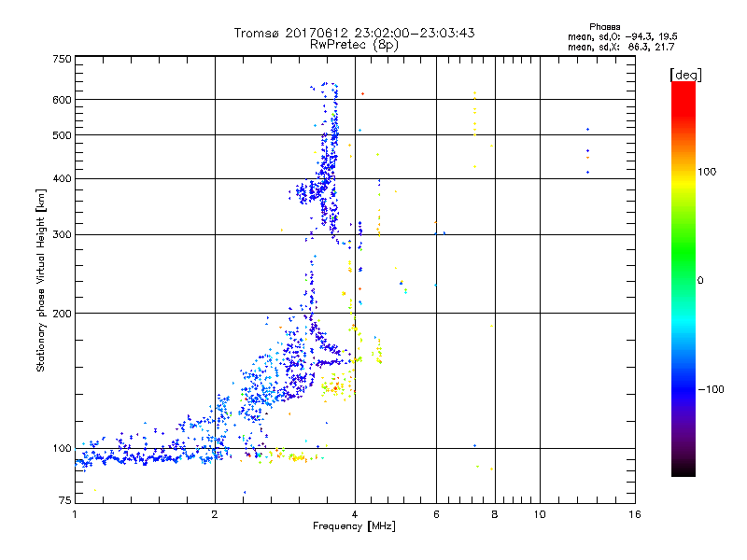The width and height of the screenshot is (747, 560).
Task: Click the 750 tick on the height axis
Action: click(62, 59)
